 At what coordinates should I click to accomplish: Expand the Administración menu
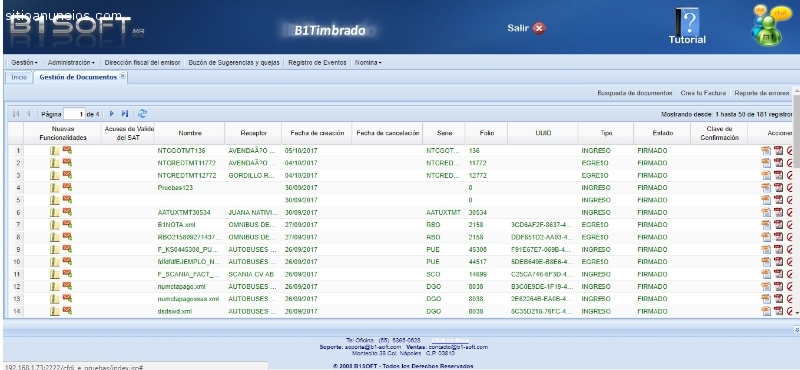71,63
